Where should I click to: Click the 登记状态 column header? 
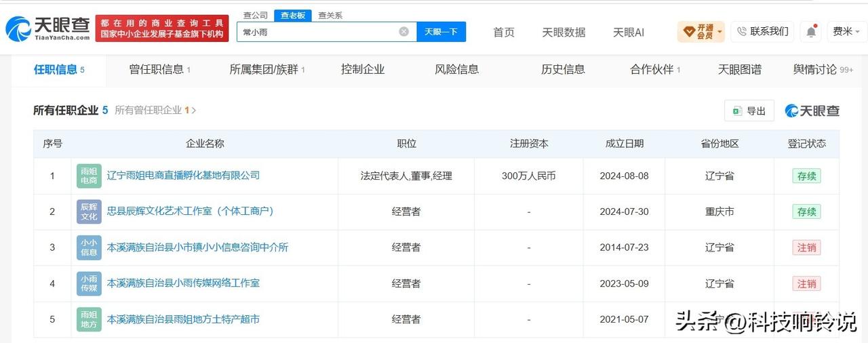coord(806,144)
